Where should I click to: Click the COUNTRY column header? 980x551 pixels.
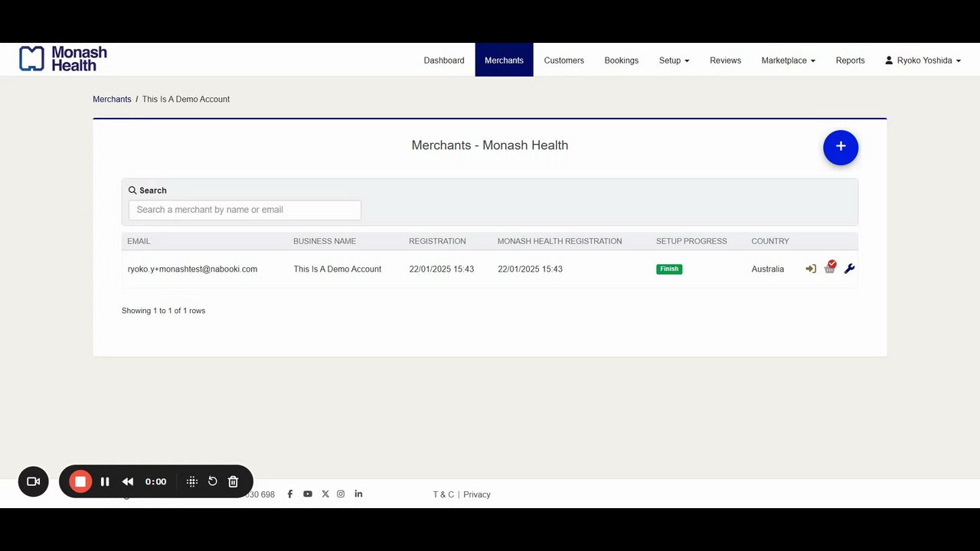[770, 241]
